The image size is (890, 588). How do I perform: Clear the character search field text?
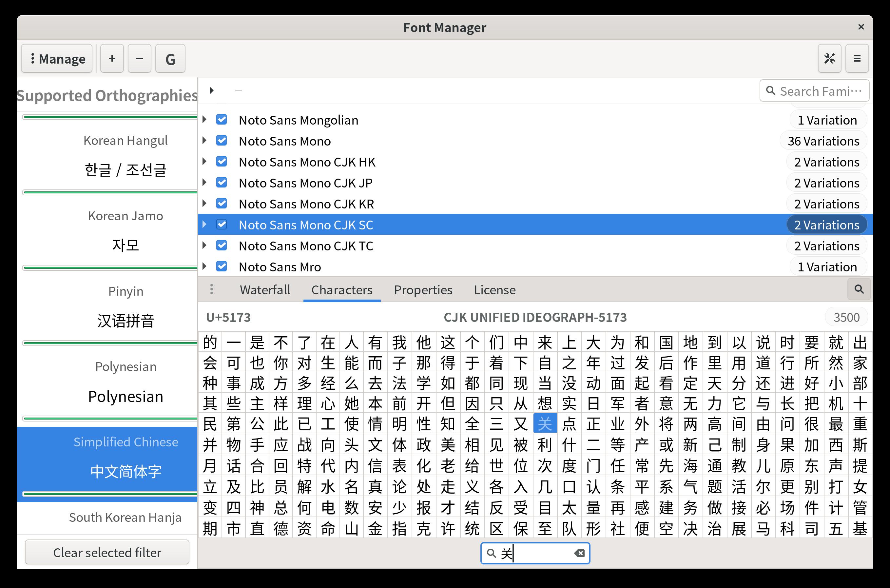(x=579, y=553)
